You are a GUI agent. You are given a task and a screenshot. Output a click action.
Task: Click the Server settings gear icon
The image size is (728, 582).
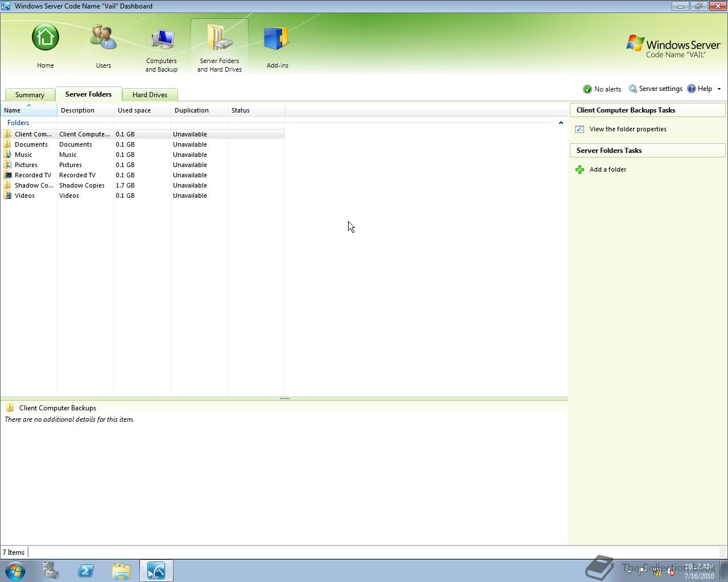(x=633, y=89)
